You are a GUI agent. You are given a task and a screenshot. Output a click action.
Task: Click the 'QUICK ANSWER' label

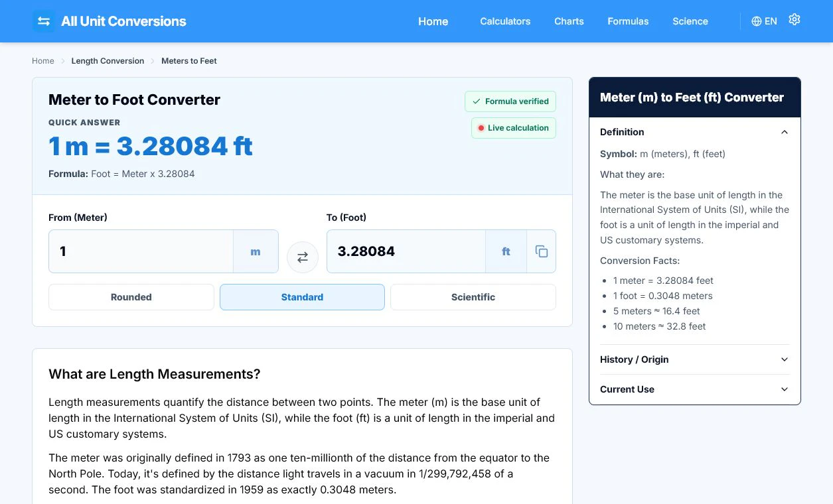click(84, 123)
